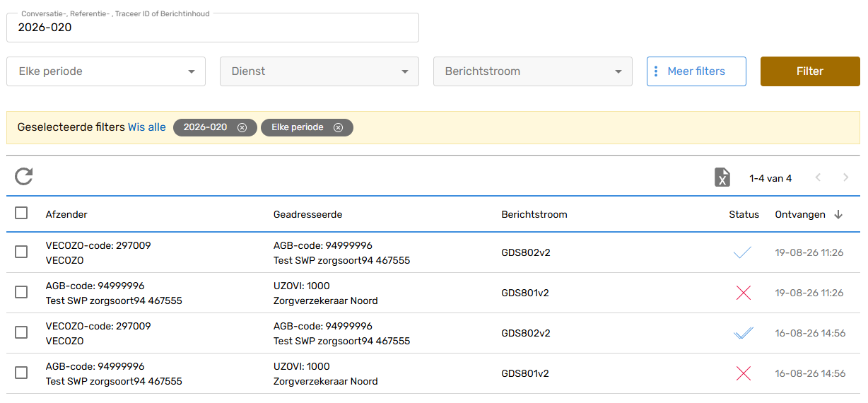This screenshot has height=403, width=868.
Task: Click the 1-4 van 4 pagination text
Action: (770, 178)
